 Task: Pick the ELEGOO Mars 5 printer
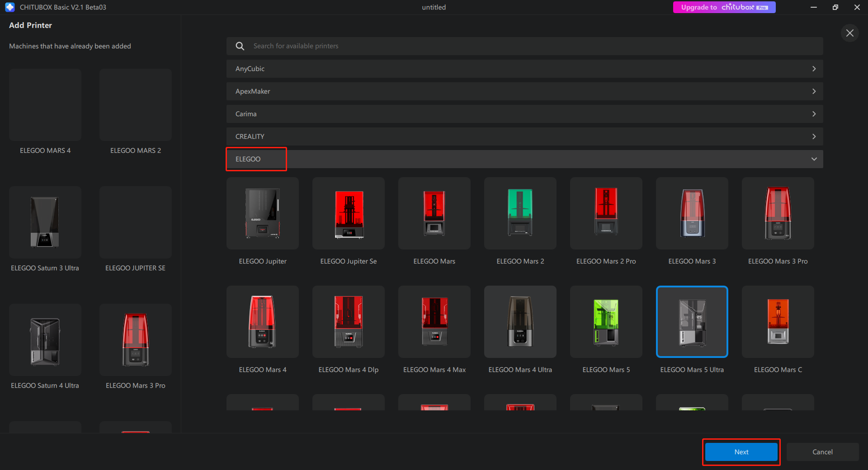(606, 322)
